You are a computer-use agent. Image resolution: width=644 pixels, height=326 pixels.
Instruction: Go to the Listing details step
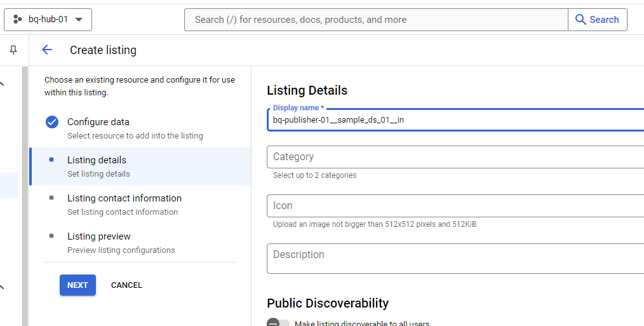[97, 160]
